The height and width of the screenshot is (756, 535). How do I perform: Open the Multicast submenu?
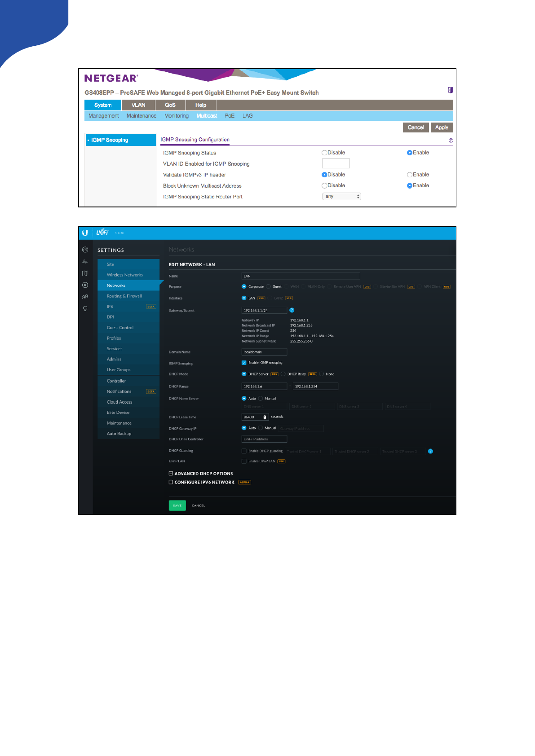click(x=207, y=116)
